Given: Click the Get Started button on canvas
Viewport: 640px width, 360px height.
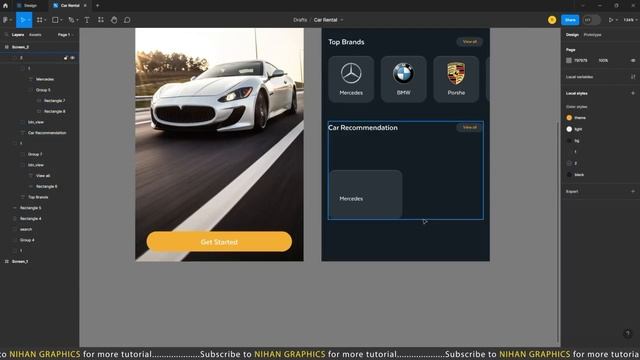Looking at the screenshot, I should coord(219,242).
